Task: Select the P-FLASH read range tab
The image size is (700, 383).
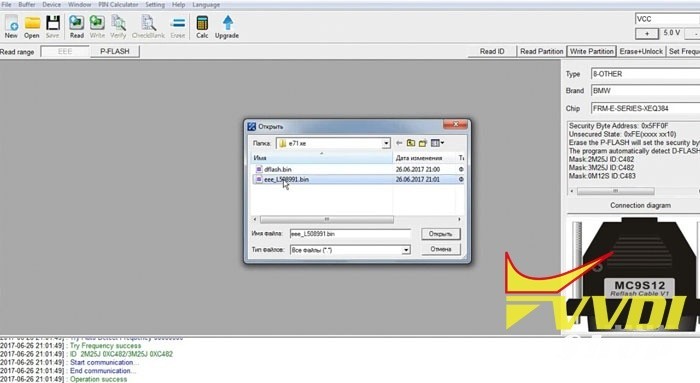Action: pos(115,51)
